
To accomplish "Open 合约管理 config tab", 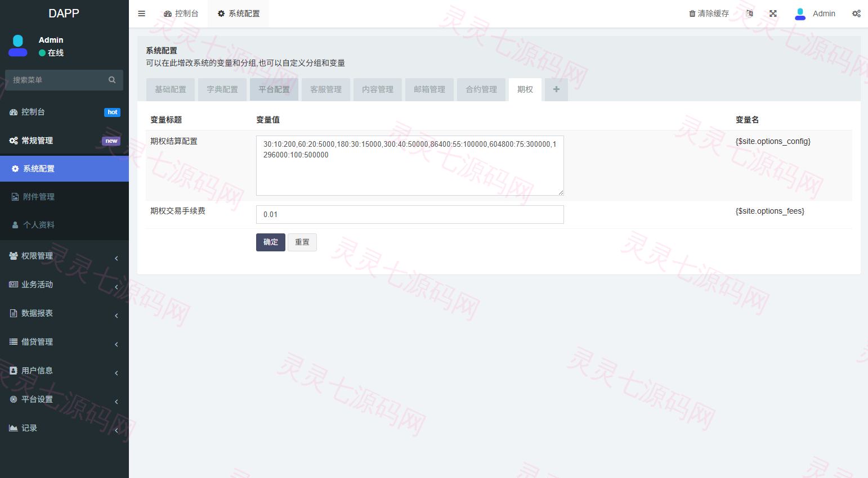I will point(481,89).
